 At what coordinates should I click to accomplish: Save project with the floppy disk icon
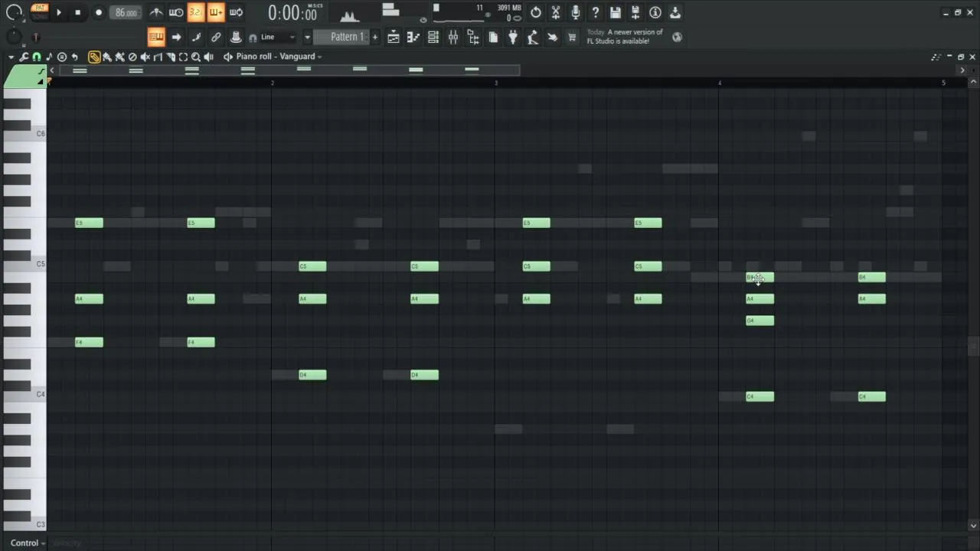616,12
